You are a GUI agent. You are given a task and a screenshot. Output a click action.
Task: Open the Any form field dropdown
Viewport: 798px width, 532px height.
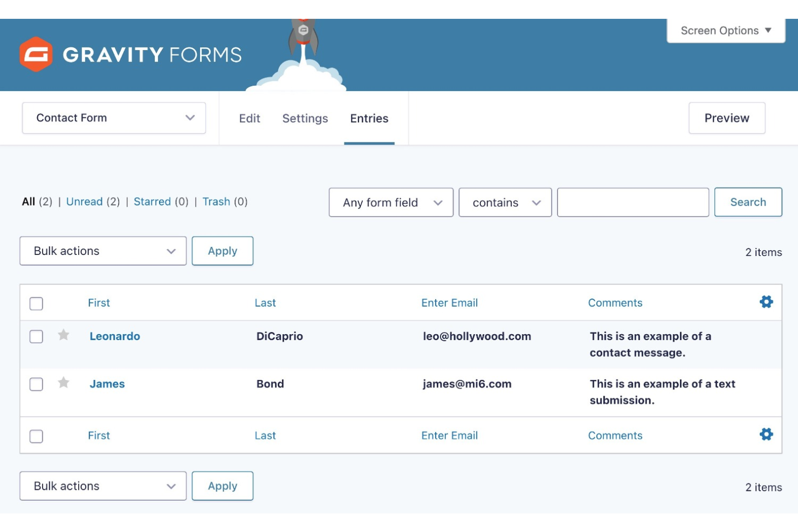[x=390, y=202]
